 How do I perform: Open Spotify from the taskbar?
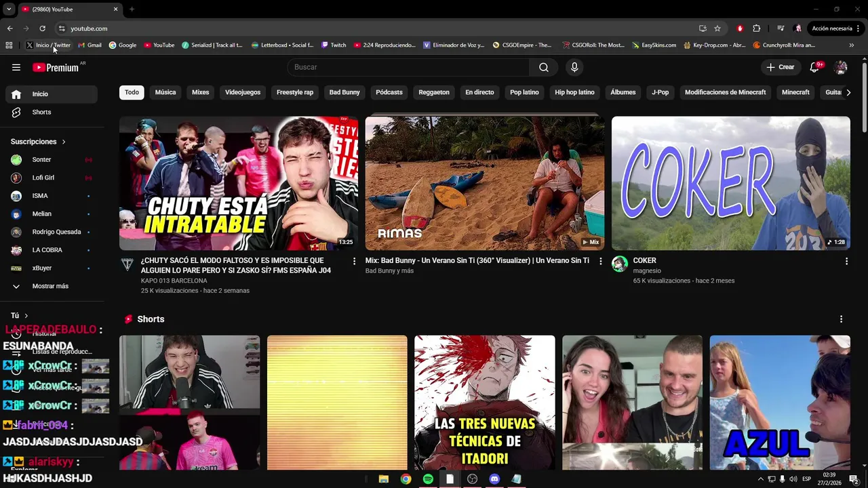pos(428,479)
